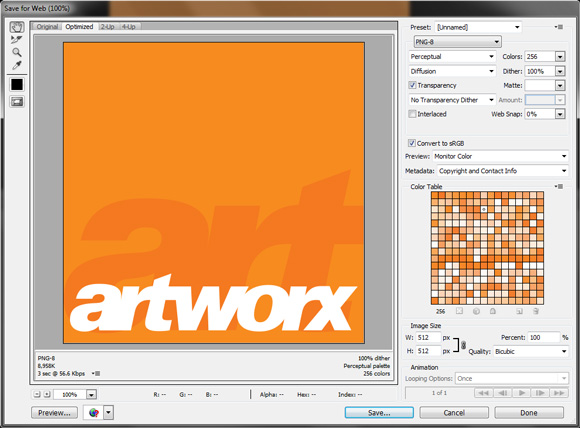Click the Preview... button
The height and width of the screenshot is (428, 580).
[54, 413]
